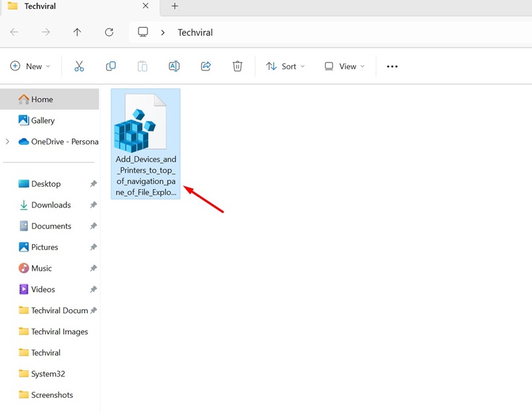532x413 pixels.
Task: Click the Copy icon in toolbar
Action: click(111, 67)
